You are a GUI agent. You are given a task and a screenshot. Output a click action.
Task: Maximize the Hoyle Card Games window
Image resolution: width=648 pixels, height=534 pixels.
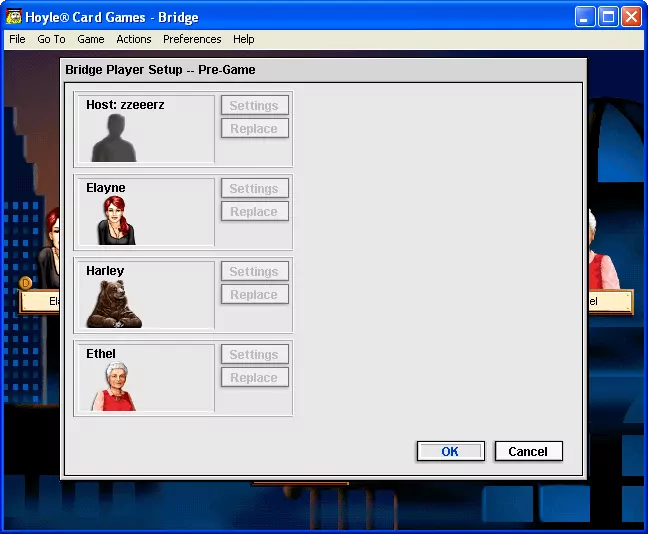pyautogui.click(x=608, y=17)
